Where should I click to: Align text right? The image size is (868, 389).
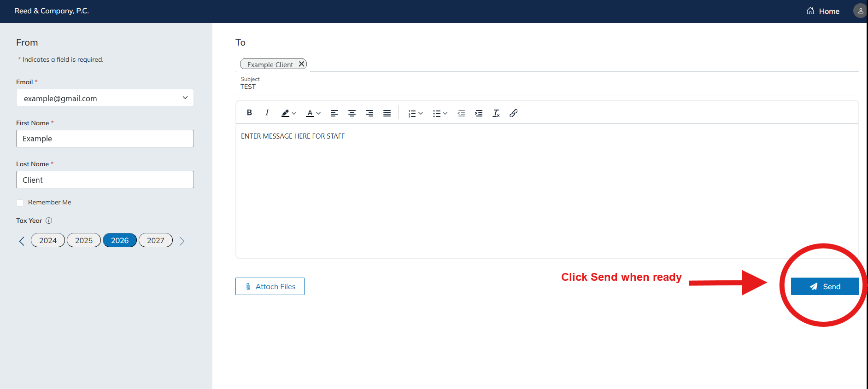(369, 113)
